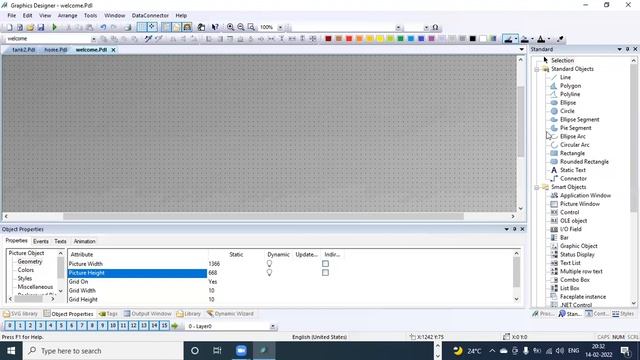Image resolution: width=640 pixels, height=360 pixels.
Task: Open the 'welcome' object name dropdown
Action: pos(93,39)
